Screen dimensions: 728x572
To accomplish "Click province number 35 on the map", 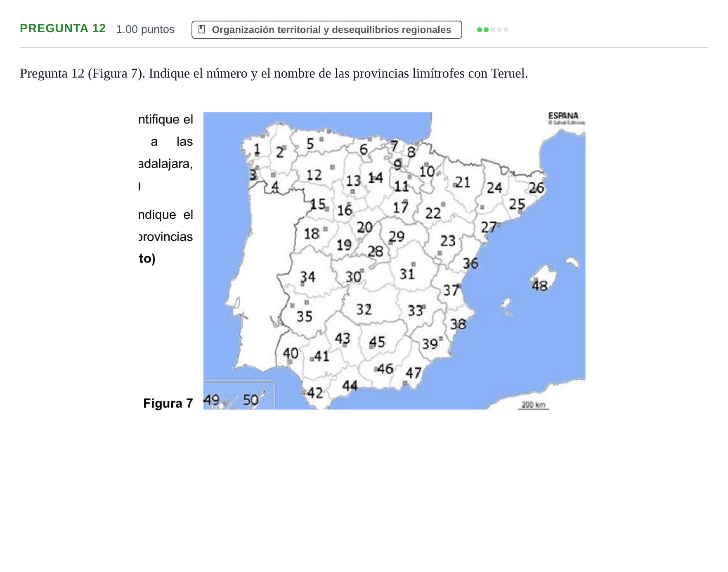I will click(x=305, y=317).
